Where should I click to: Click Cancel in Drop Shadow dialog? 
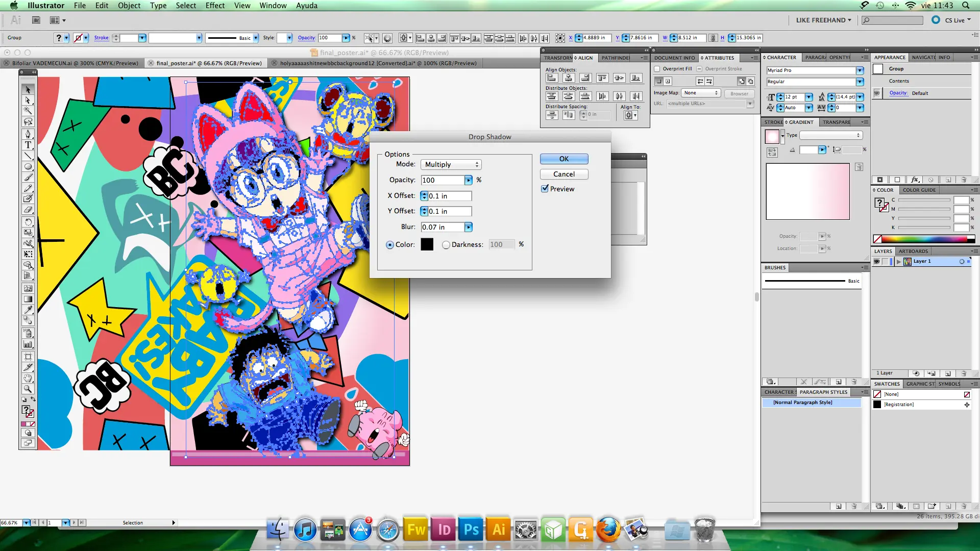click(564, 174)
